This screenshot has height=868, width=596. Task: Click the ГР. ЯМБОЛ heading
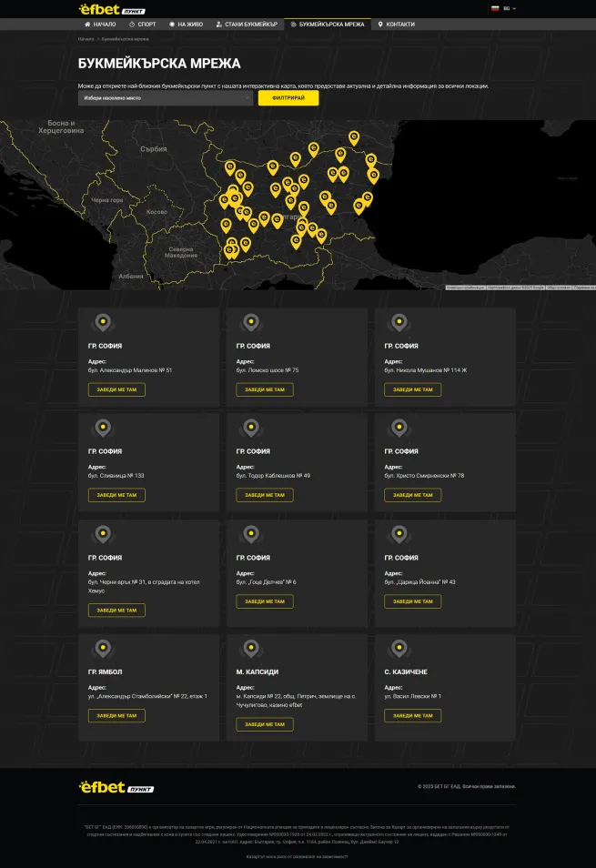coord(106,672)
